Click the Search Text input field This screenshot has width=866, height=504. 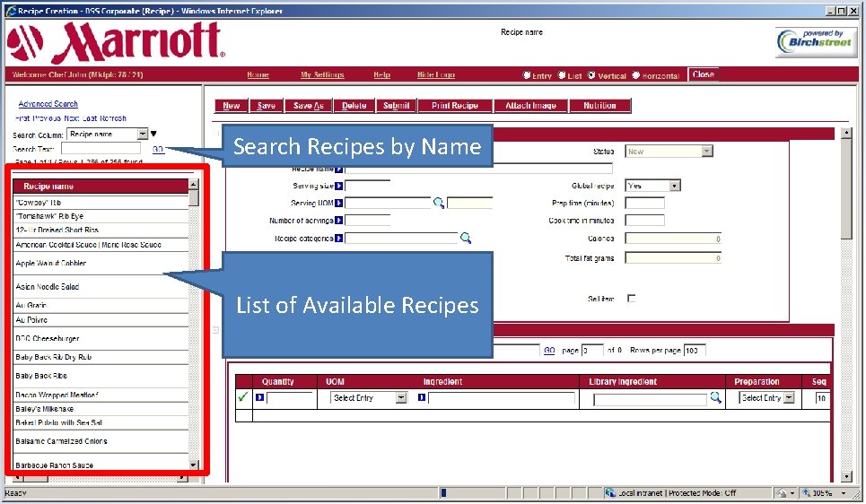click(101, 149)
